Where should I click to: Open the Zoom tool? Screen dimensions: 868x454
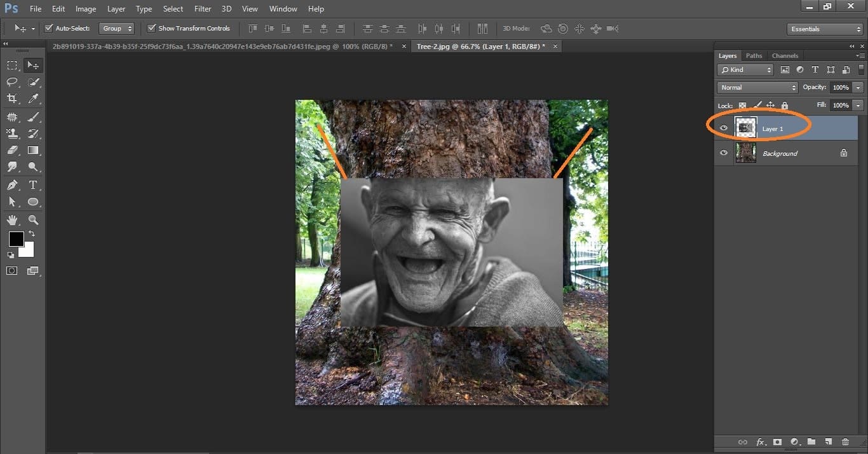[34, 219]
